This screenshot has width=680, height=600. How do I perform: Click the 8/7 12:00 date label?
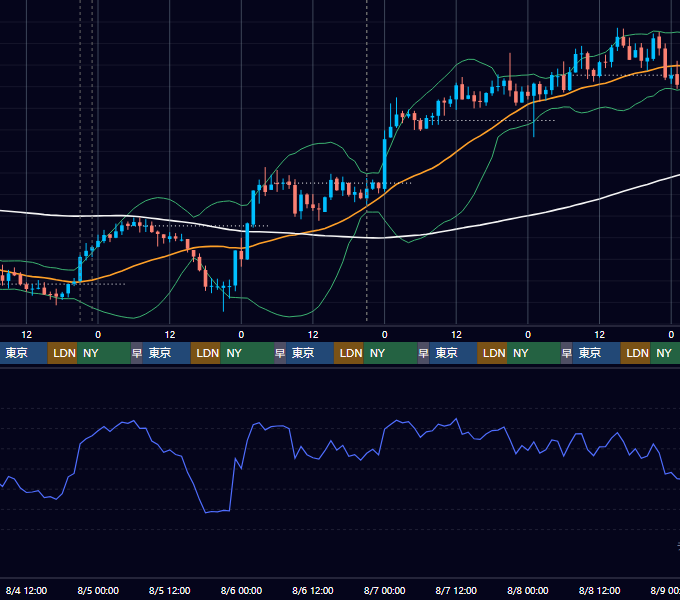[x=456, y=590]
